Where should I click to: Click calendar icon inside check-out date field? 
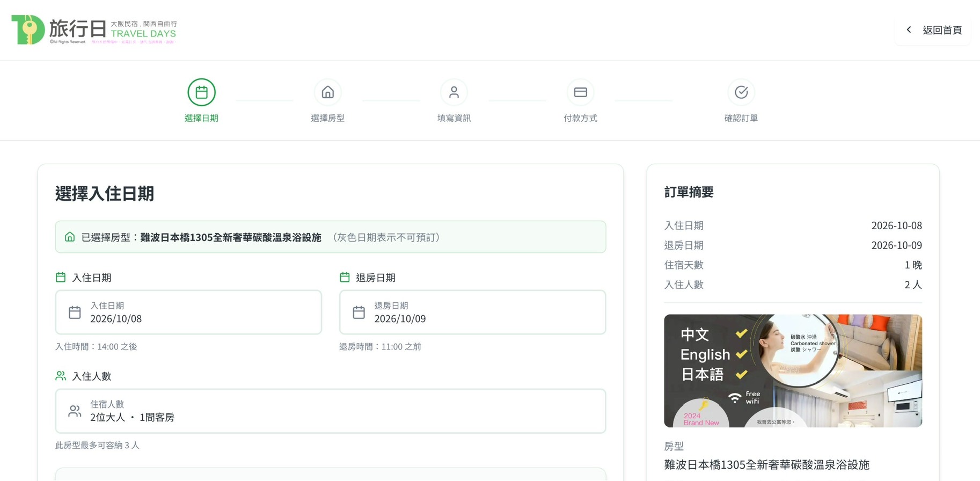tap(359, 312)
